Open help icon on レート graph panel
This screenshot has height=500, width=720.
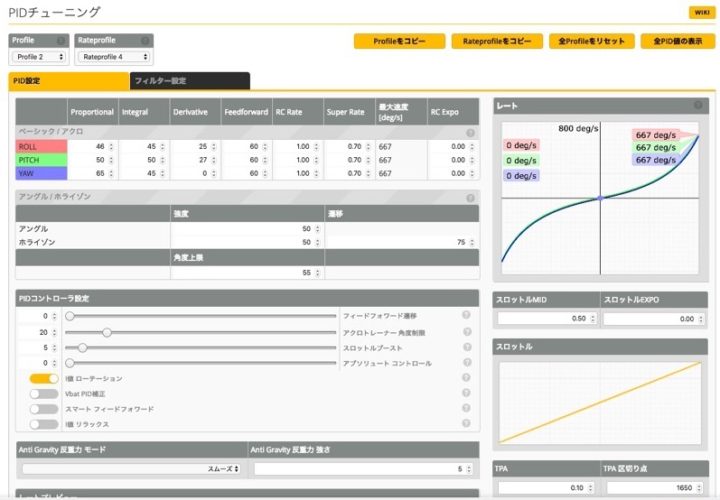click(x=699, y=105)
